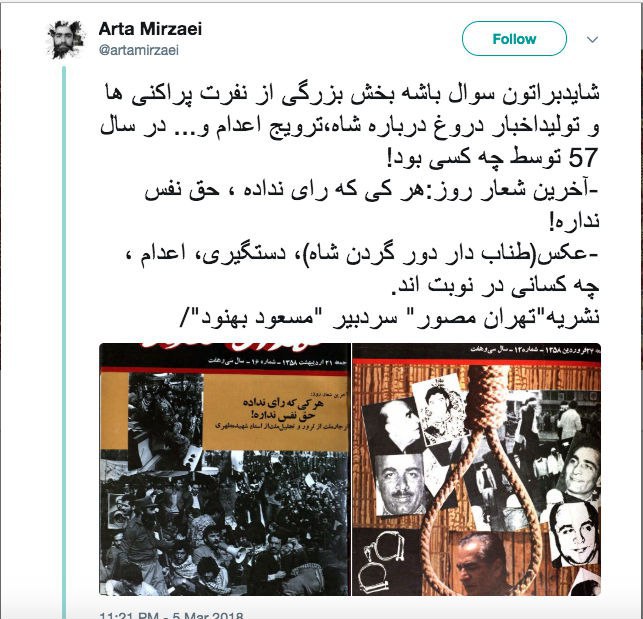Click the Arta Mirzaei display name
Image resolution: width=643 pixels, height=619 pixels.
(x=150, y=29)
